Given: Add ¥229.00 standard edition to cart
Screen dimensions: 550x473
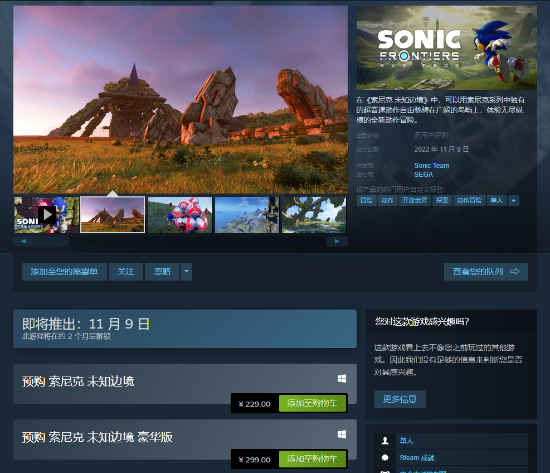Looking at the screenshot, I should point(312,404).
